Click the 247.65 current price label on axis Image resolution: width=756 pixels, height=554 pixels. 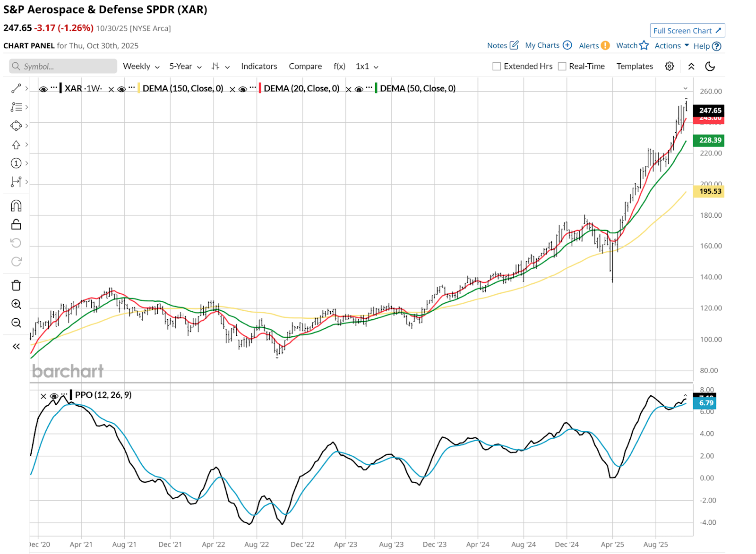(x=709, y=111)
